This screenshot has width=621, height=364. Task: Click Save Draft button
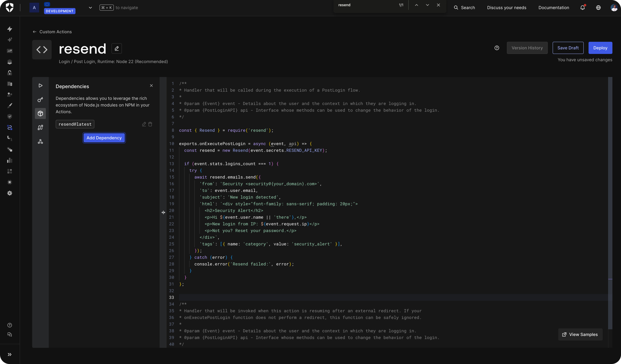pos(568,48)
